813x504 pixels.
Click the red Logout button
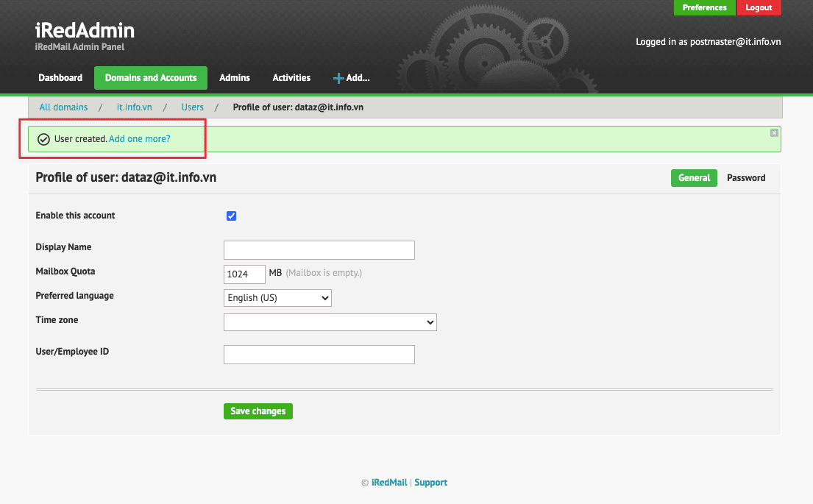[x=759, y=8]
